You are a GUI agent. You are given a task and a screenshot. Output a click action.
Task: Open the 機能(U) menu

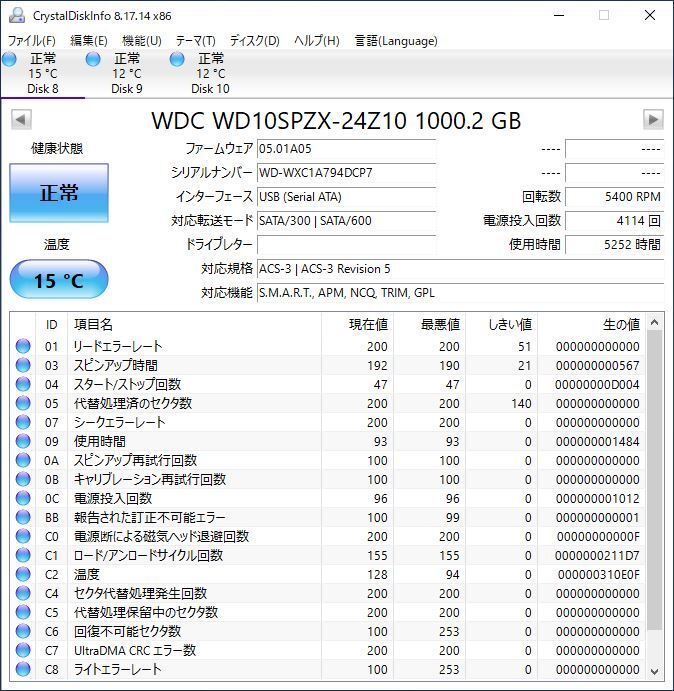click(x=142, y=41)
